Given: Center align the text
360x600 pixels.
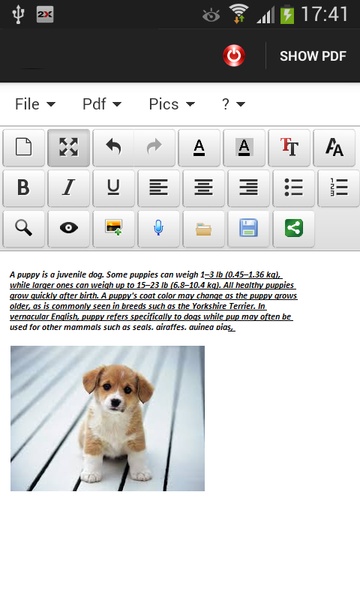Looking at the screenshot, I should pos(204,188).
